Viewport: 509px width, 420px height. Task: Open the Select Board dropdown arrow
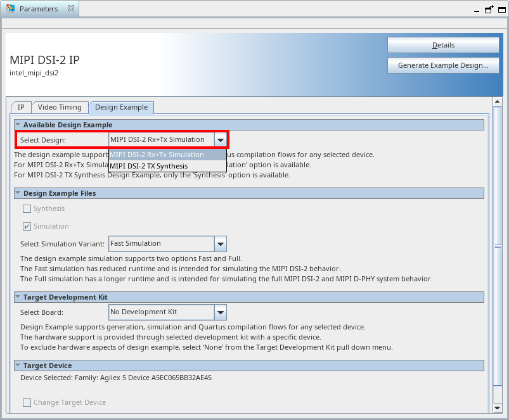pos(221,312)
